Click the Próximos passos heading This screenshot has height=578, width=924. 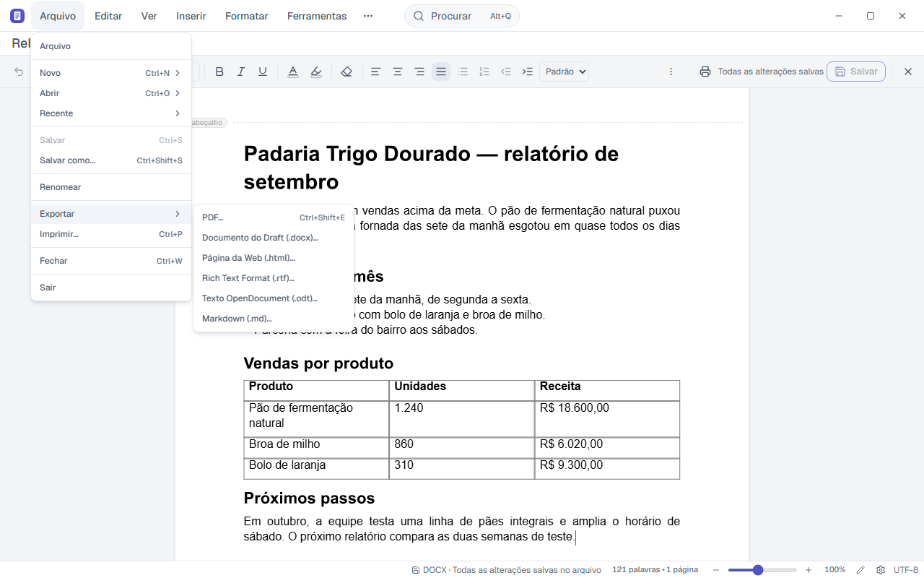(x=309, y=498)
